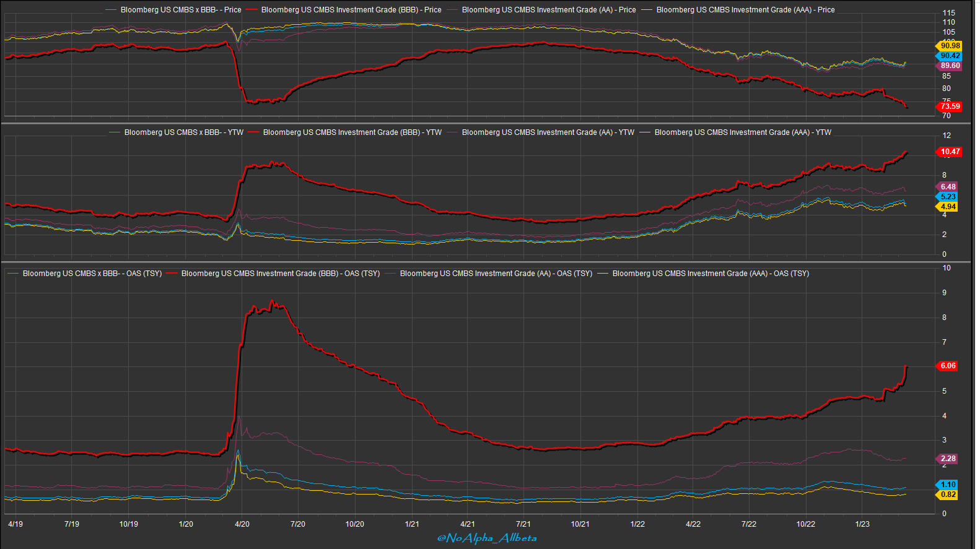980x549 pixels.
Task: Click the 10/20 date axis label
Action: point(355,524)
